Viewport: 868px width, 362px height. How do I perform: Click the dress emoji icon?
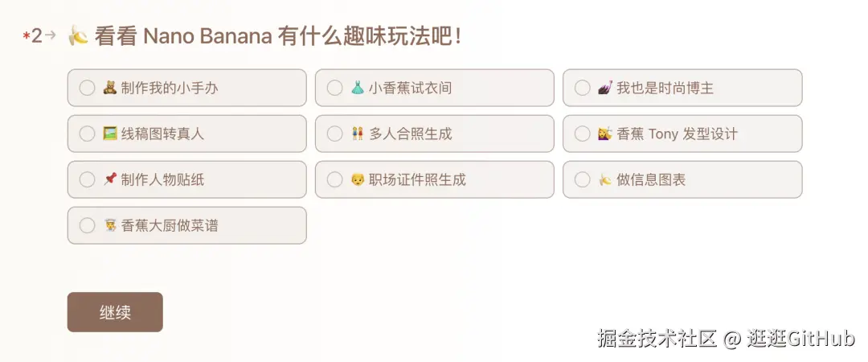coord(358,88)
